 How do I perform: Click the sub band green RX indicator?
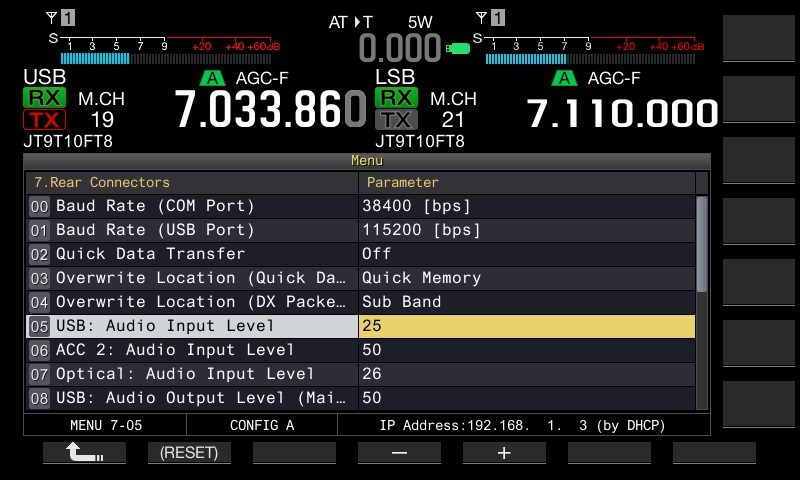[x=396, y=98]
